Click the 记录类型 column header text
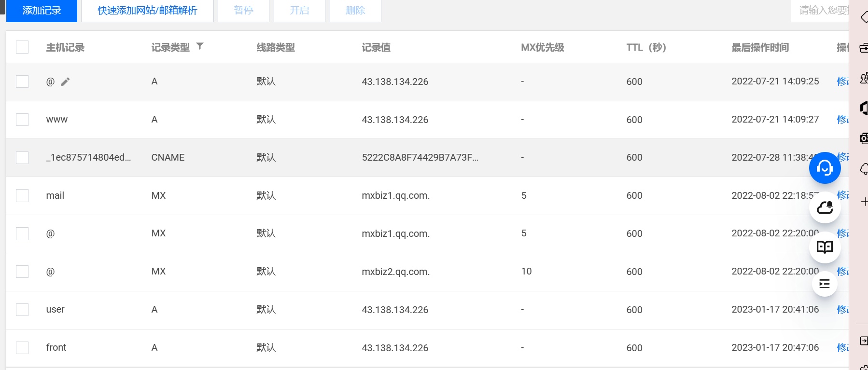 [x=170, y=47]
